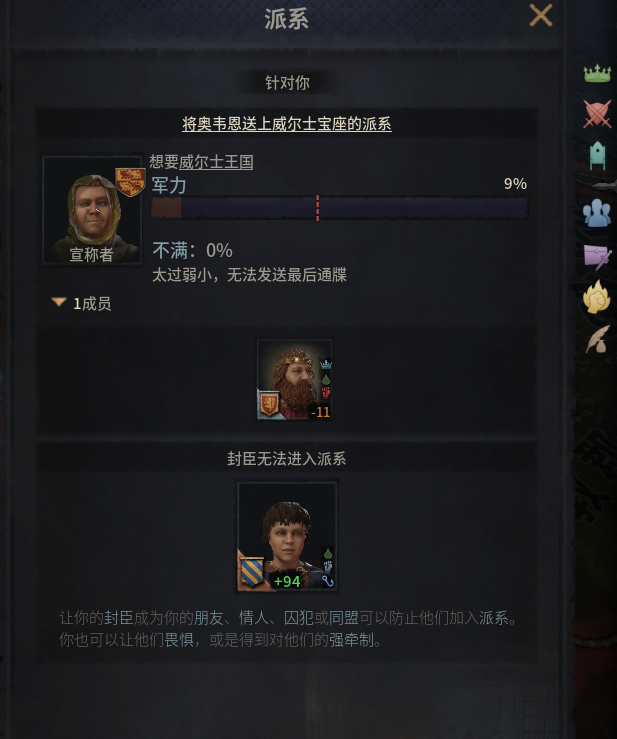The width and height of the screenshot is (617, 739).
Task: Select the vassal portrait with +94 opinion
Action: [x=287, y=536]
